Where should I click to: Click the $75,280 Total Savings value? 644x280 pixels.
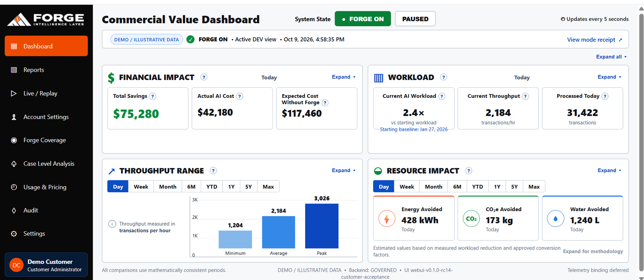(136, 114)
